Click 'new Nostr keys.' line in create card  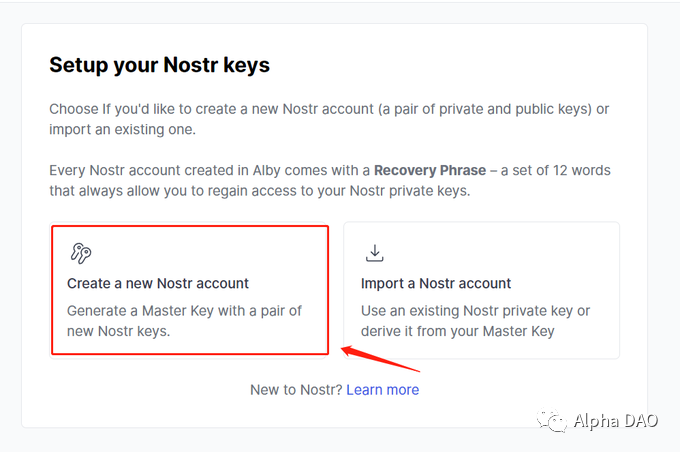pyautogui.click(x=118, y=331)
